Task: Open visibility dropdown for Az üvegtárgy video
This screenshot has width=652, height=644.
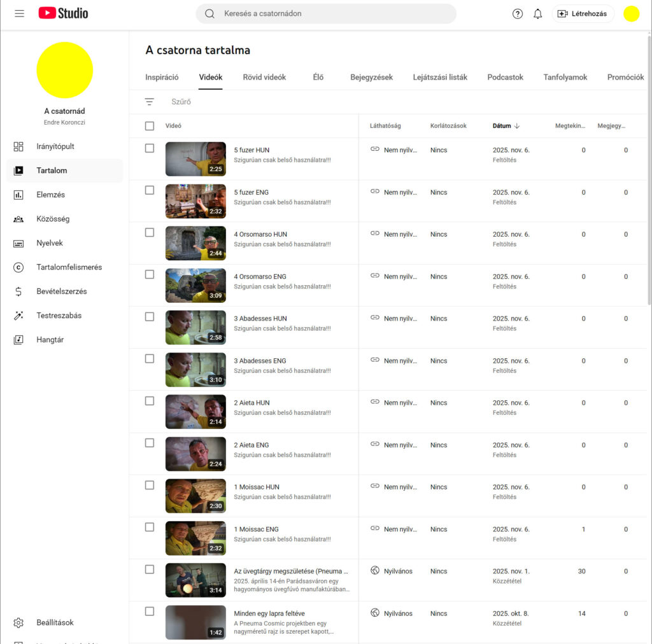Action: point(392,571)
